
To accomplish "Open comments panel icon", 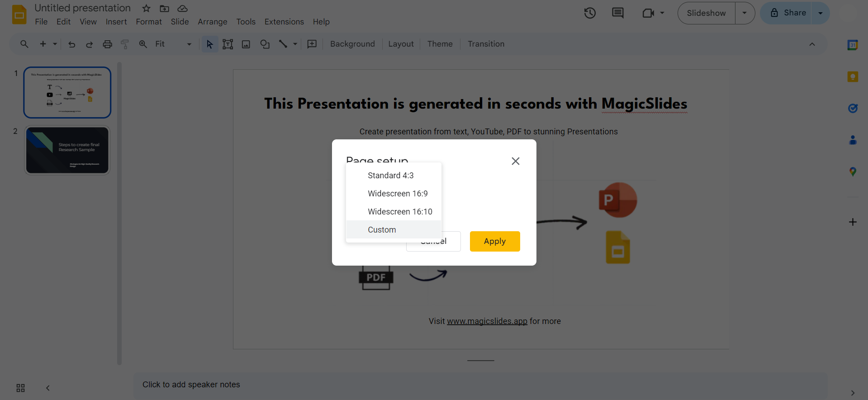I will (x=617, y=13).
